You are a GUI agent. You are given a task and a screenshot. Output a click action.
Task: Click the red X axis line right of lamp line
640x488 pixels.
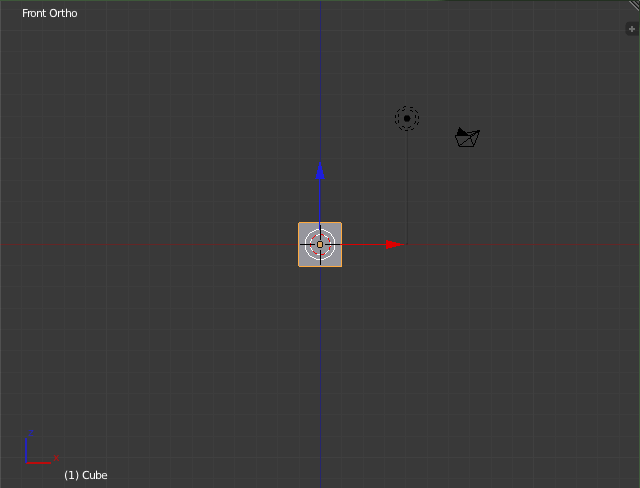pos(520,244)
